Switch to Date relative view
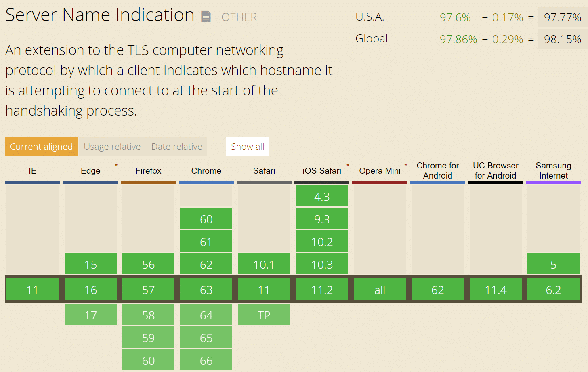Viewport: 588px width, 372px height. click(x=176, y=147)
